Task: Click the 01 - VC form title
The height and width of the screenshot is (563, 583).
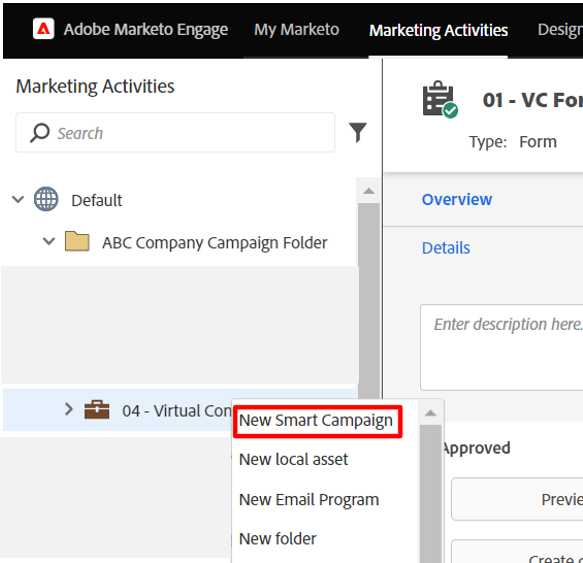Action: 532,100
